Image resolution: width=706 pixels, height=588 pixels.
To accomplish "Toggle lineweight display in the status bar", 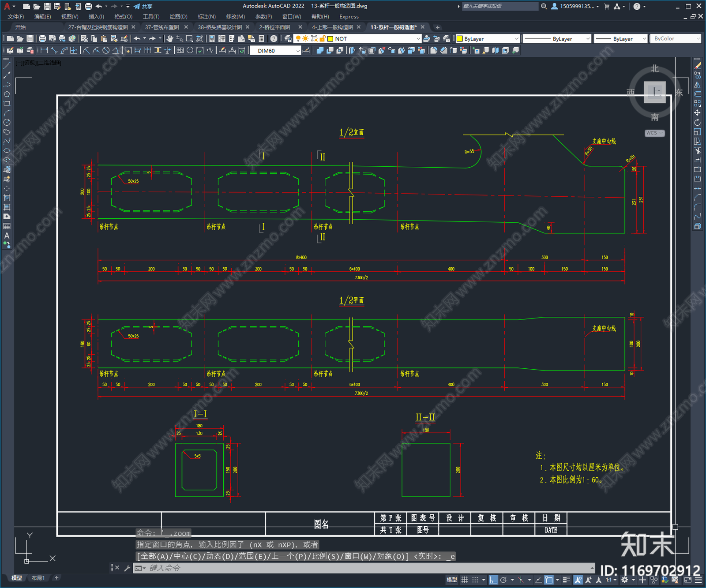I will (x=567, y=580).
